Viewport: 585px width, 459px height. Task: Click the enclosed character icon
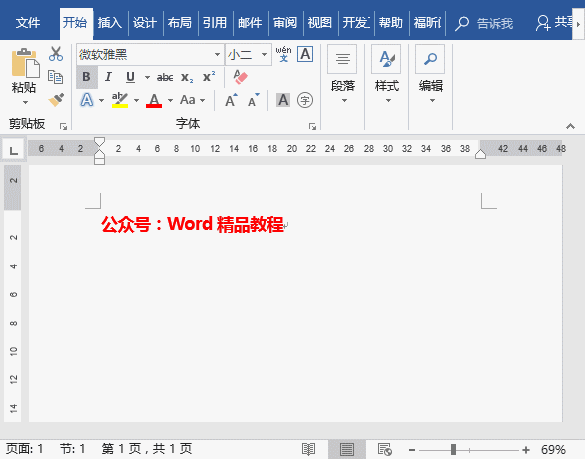305,100
